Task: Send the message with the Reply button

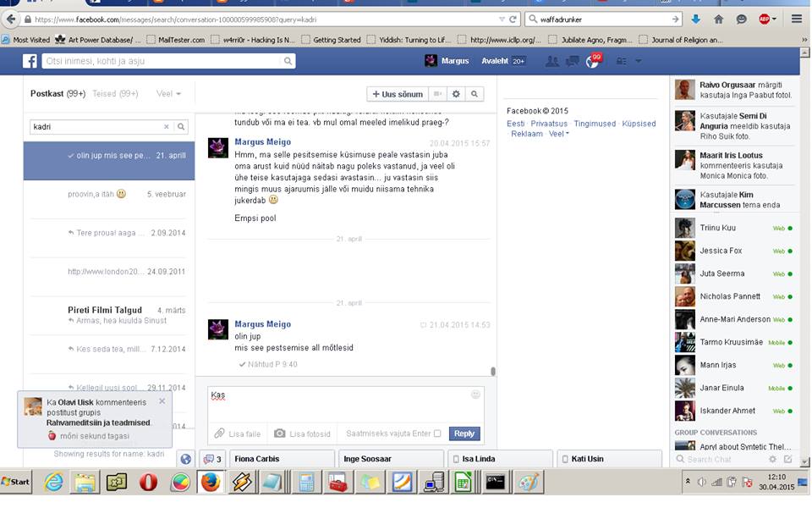Action: click(464, 433)
